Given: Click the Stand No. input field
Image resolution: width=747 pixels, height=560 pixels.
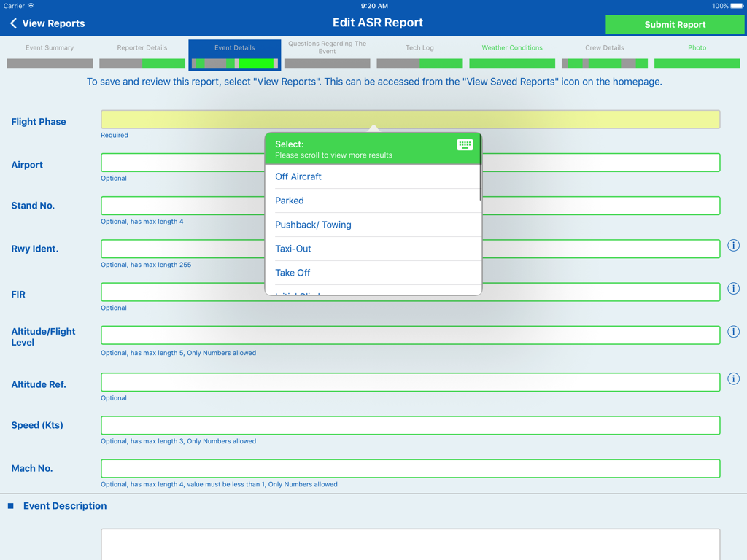Looking at the screenshot, I should tap(410, 206).
